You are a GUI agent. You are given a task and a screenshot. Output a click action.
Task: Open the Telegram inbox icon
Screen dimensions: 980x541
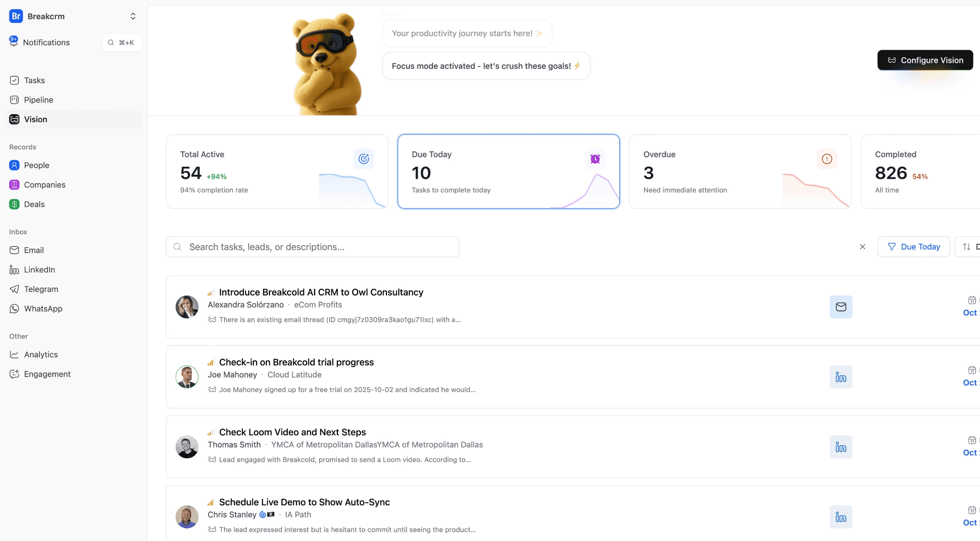(14, 289)
